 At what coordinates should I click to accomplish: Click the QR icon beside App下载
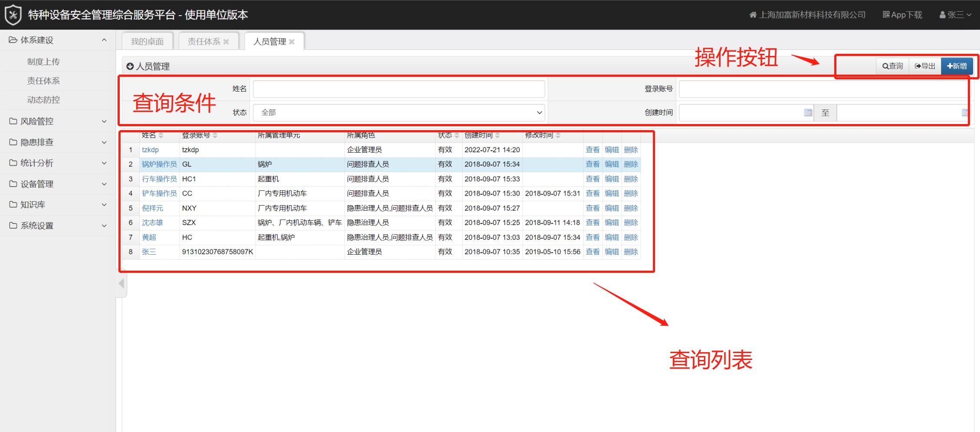pos(886,15)
